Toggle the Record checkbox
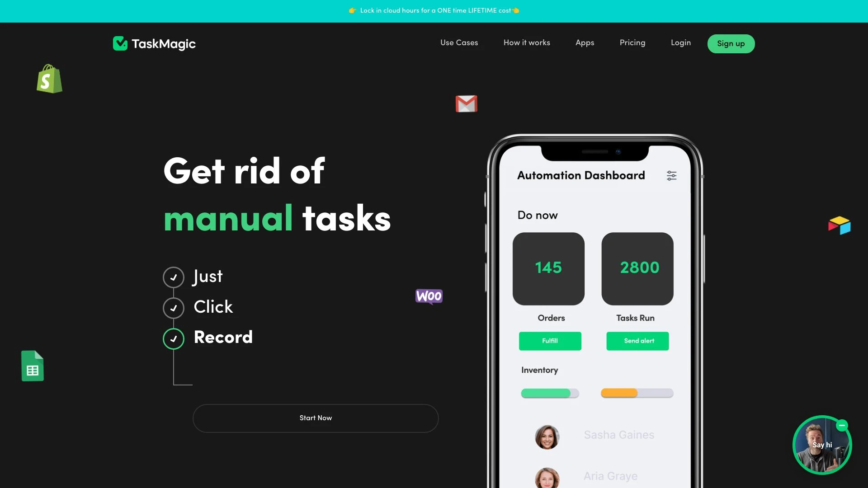 click(x=173, y=339)
